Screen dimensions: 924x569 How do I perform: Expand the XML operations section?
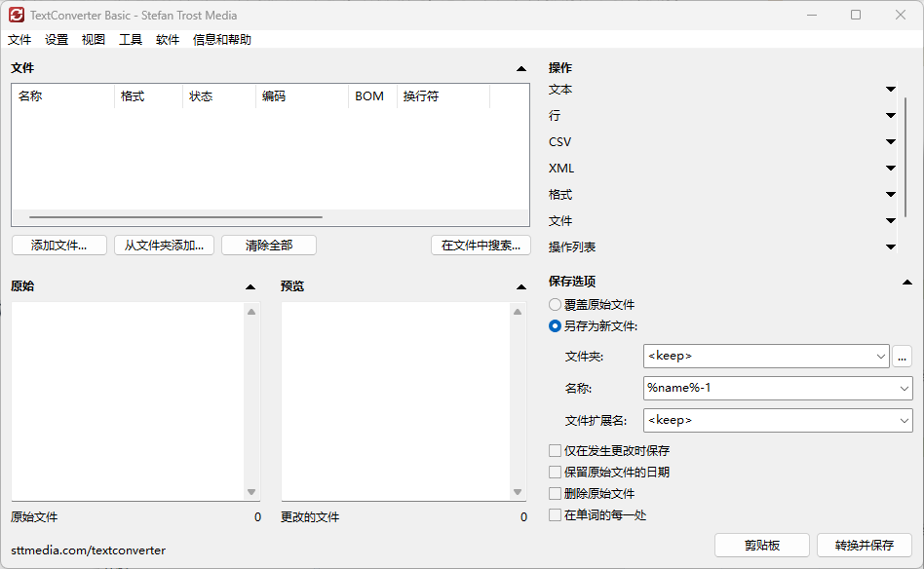pos(890,169)
